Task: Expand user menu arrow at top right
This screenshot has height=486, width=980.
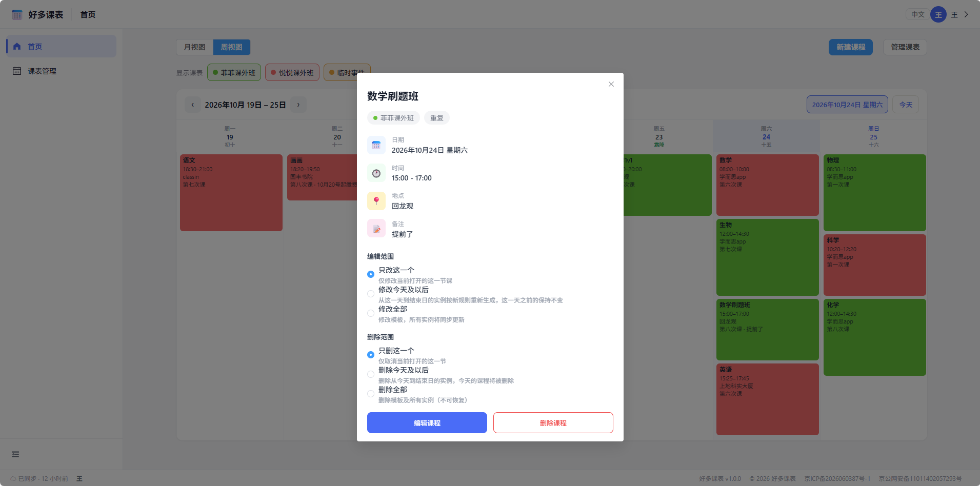Action: tap(966, 14)
